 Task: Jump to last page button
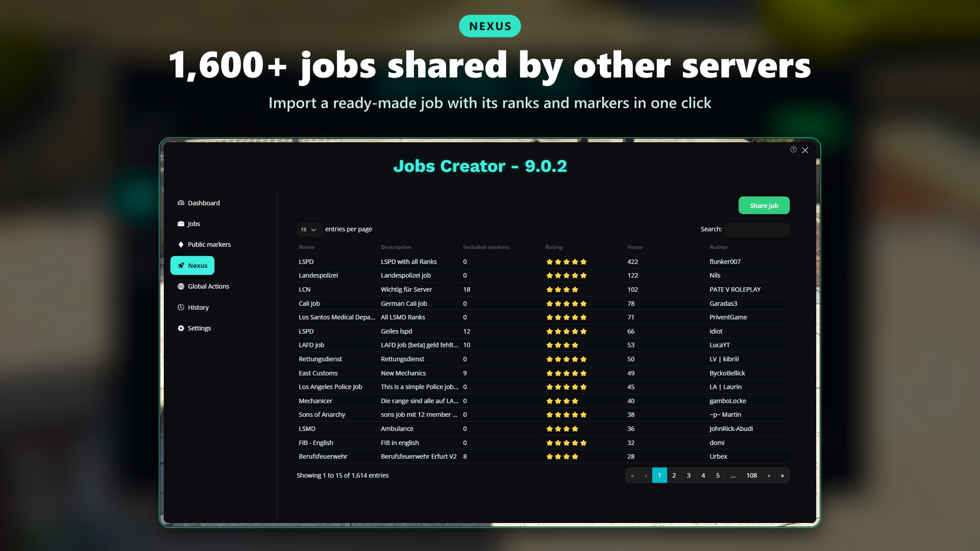782,475
